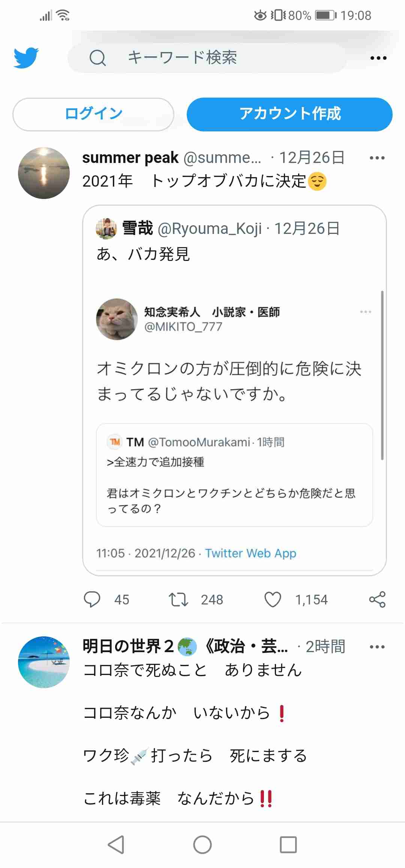
Task: Like the summer peak tweet
Action: (273, 599)
